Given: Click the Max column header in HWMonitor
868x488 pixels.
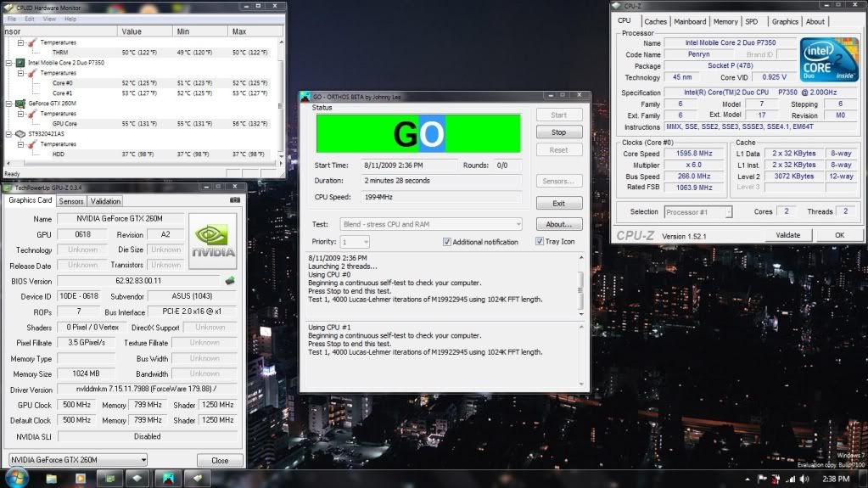Looking at the screenshot, I should coord(255,31).
